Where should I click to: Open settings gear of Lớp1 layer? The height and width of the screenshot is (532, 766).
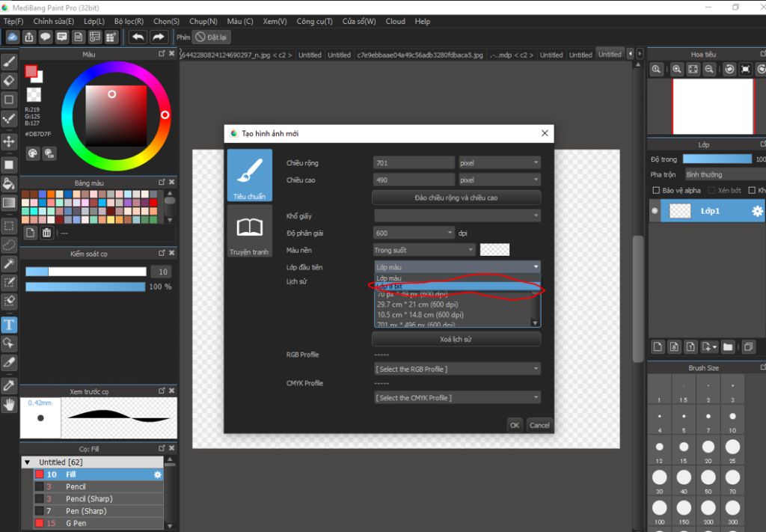[757, 211]
